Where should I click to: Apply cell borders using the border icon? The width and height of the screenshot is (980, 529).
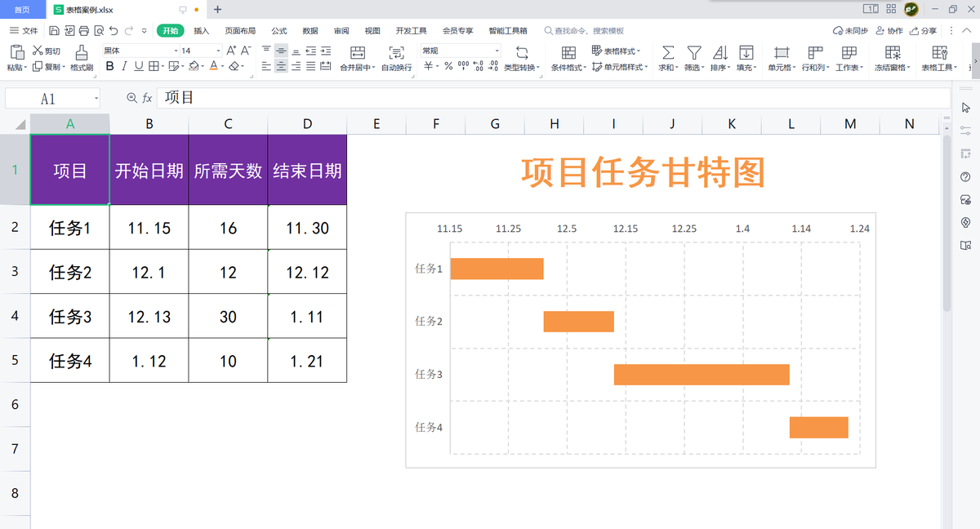154,66
